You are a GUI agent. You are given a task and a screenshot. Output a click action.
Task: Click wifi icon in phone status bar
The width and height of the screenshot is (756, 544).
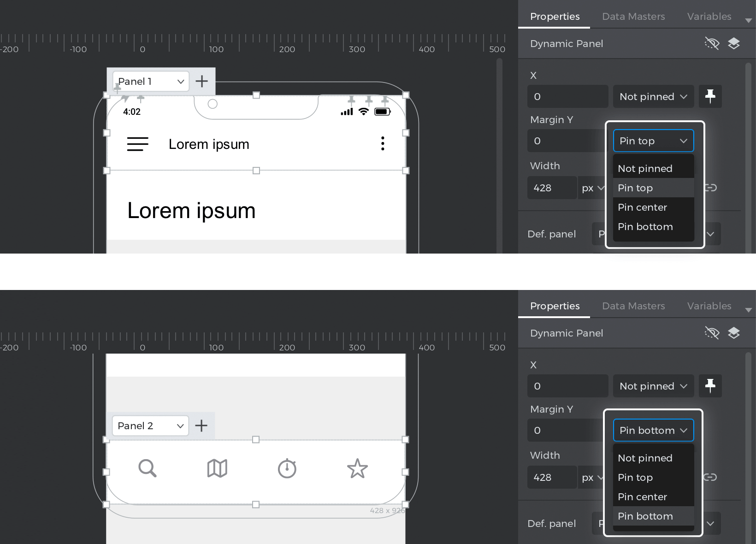[364, 112]
